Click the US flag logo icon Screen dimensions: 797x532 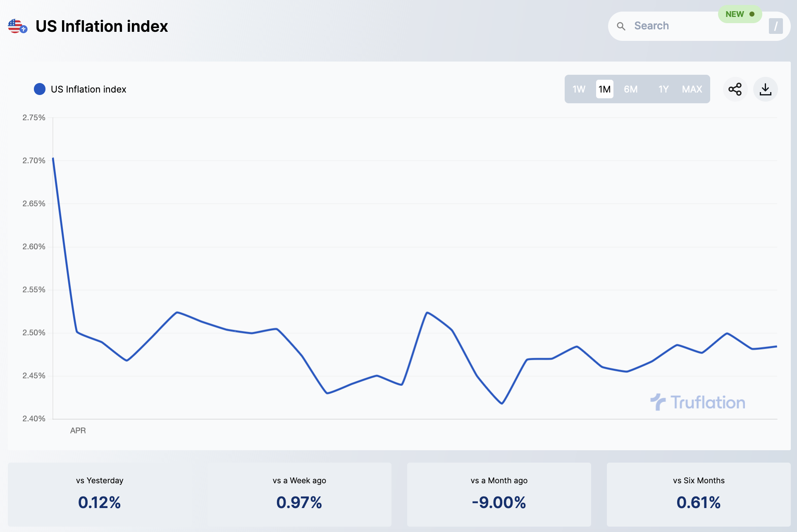coord(17,26)
